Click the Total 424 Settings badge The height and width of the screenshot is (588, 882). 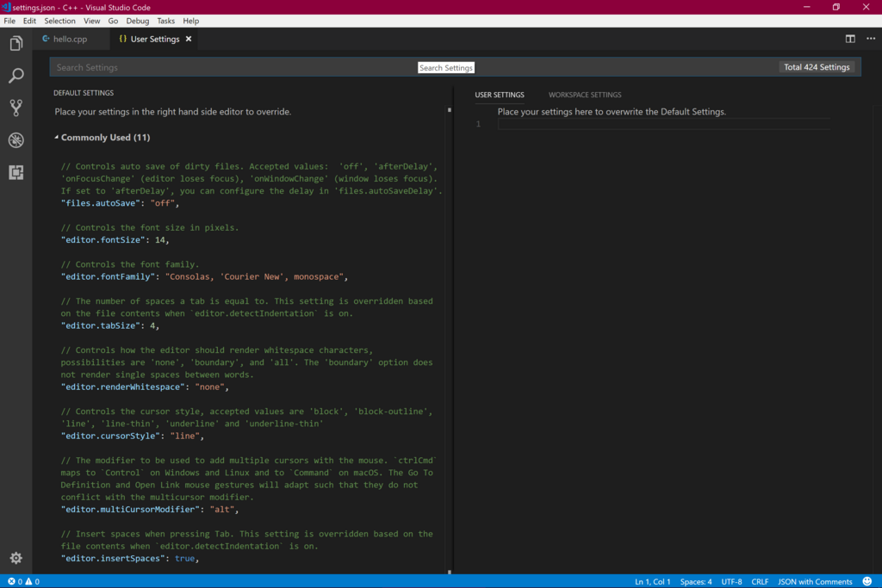pyautogui.click(x=817, y=67)
